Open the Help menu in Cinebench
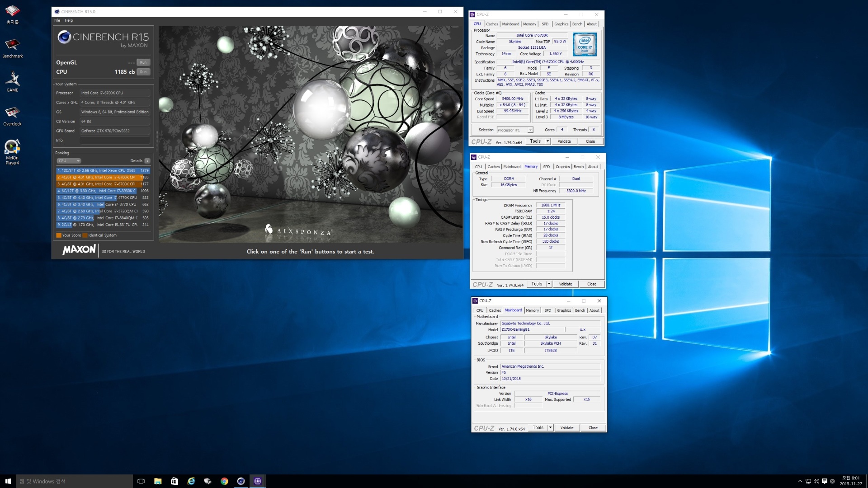 click(69, 20)
